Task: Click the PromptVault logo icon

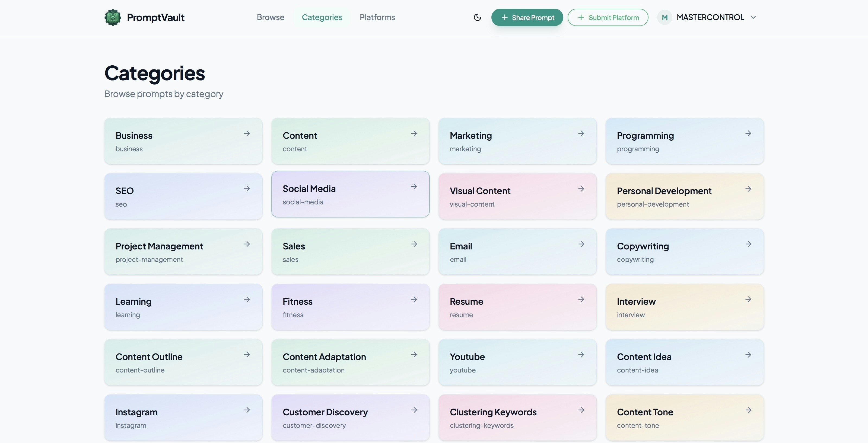Action: (113, 17)
